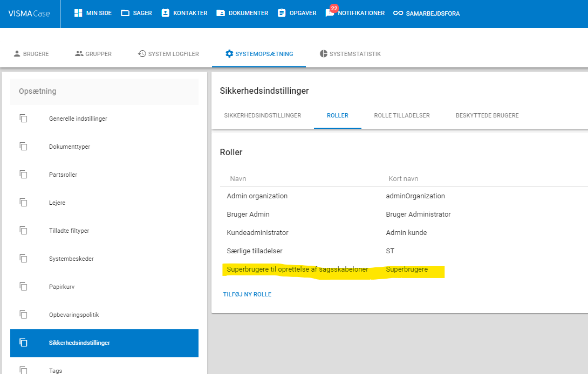588x374 pixels.
Task: Open Papirkurv in sidebar
Action: [x=104, y=287]
